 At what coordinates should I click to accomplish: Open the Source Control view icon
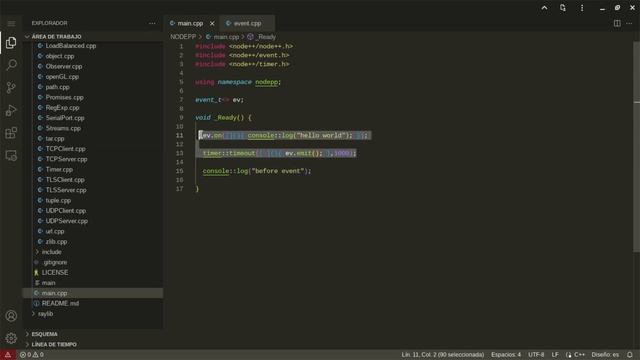[11, 87]
